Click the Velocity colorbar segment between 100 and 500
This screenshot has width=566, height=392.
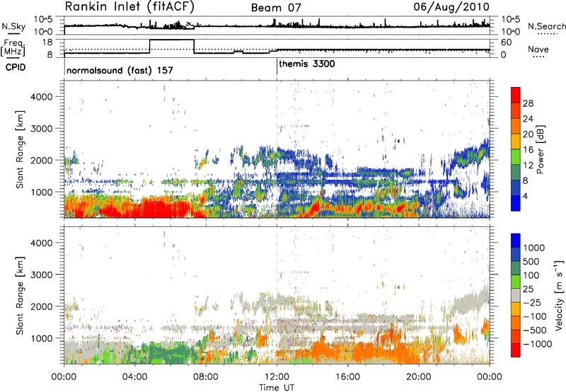[516, 268]
